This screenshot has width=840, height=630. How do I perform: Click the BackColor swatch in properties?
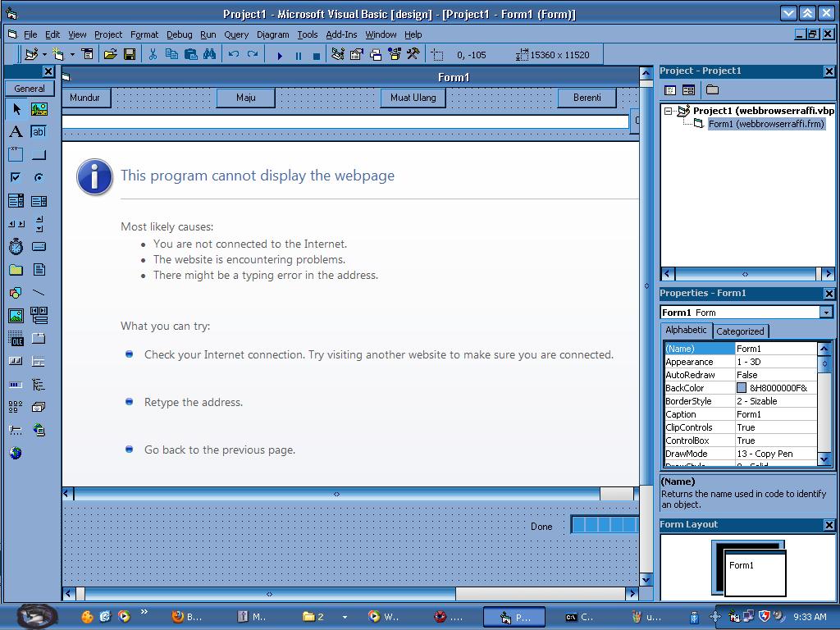click(742, 388)
